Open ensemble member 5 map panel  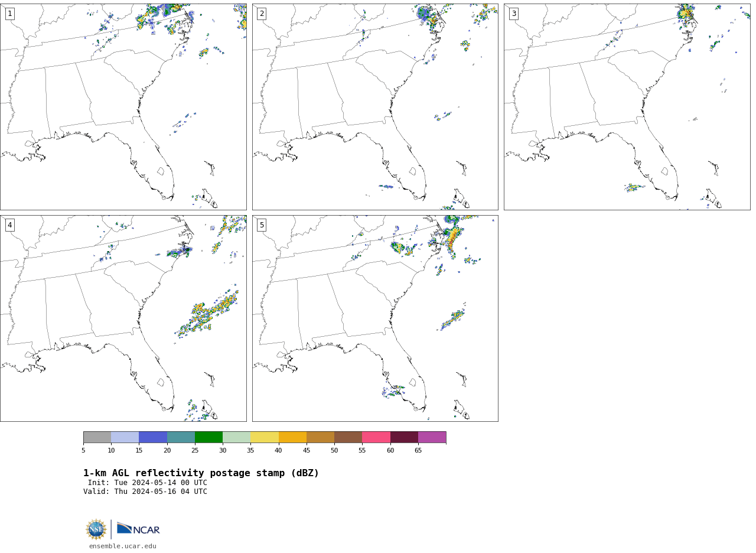click(x=375, y=318)
